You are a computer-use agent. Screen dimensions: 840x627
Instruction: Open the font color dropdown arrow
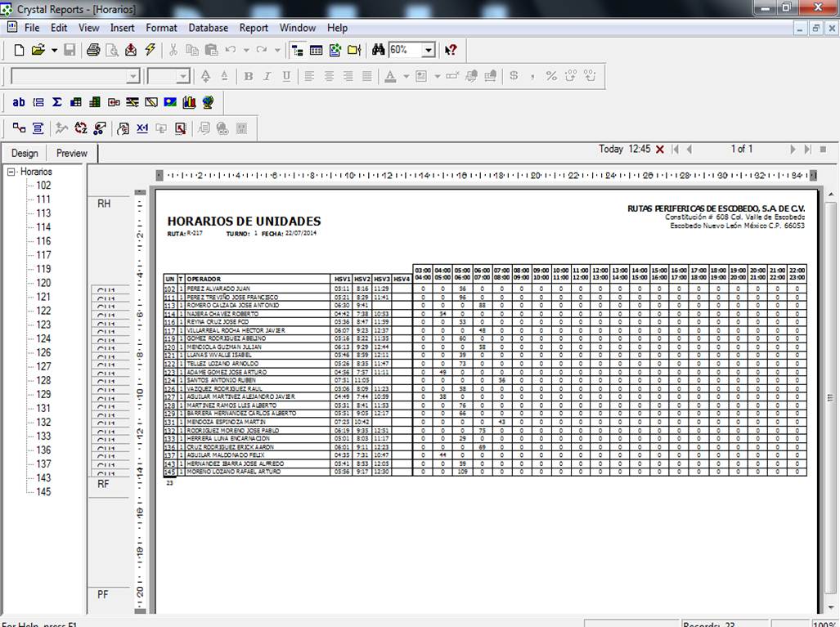click(x=406, y=77)
